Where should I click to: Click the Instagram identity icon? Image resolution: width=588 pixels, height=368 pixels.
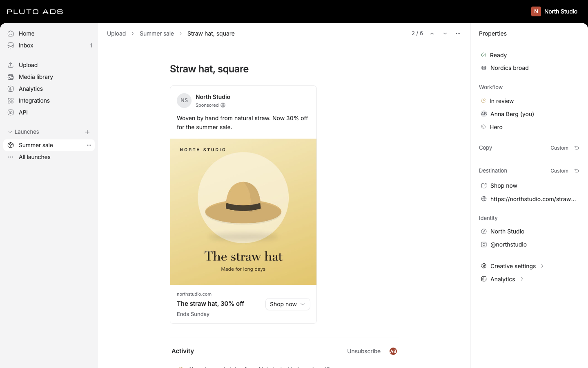coord(484,245)
